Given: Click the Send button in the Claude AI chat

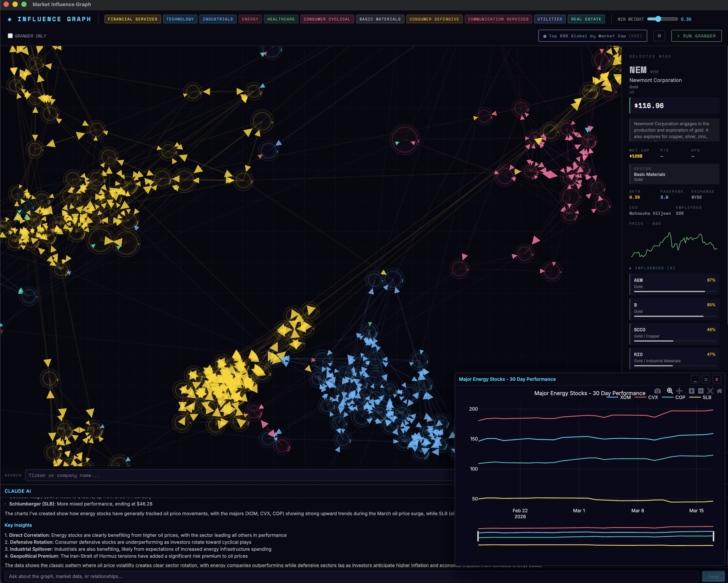Looking at the screenshot, I should [713, 576].
